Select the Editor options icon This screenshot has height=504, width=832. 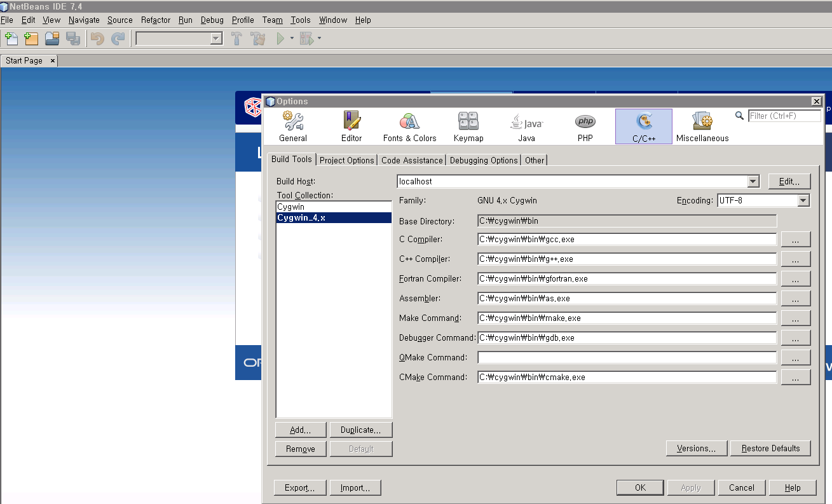pos(351,126)
